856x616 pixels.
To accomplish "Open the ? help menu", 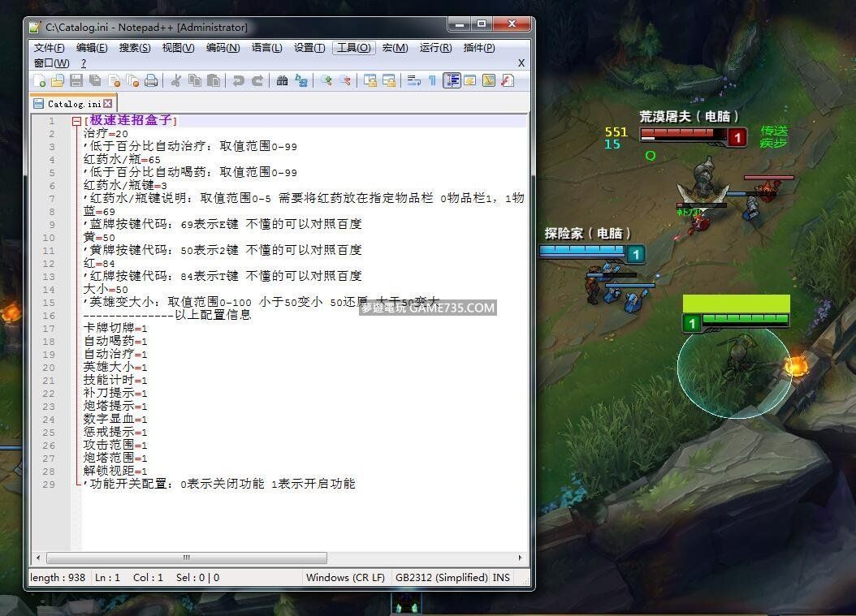I will [x=84, y=63].
